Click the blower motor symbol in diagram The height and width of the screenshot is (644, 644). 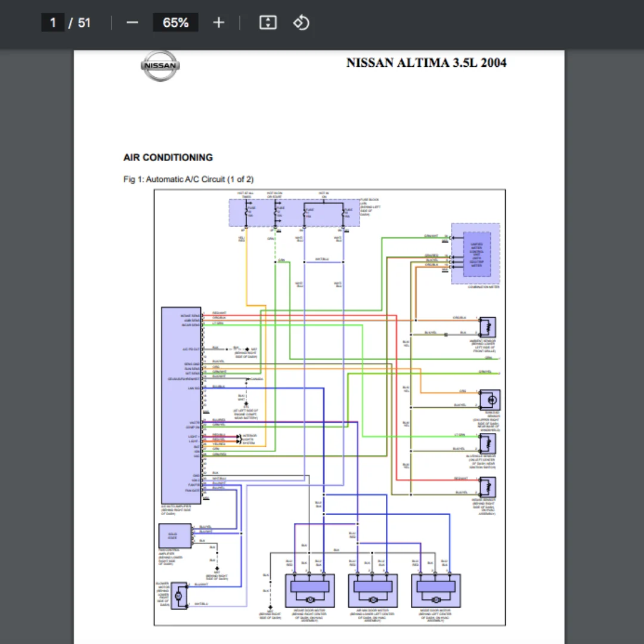[179, 596]
